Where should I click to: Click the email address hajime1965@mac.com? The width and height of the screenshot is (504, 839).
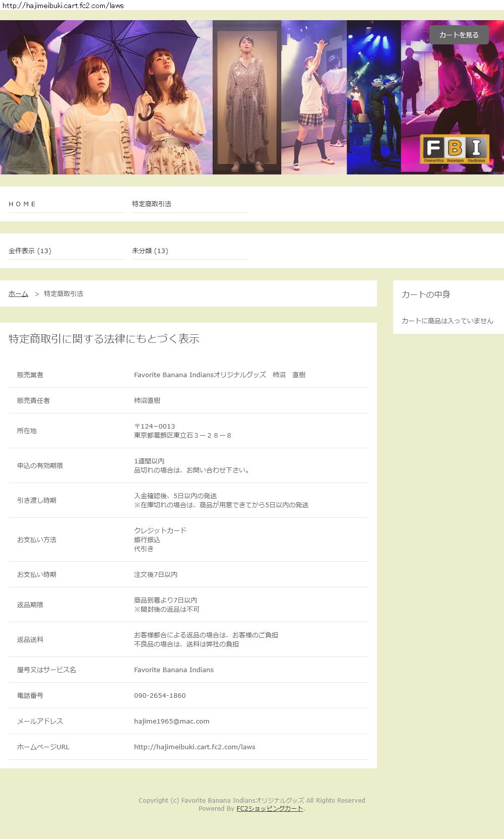click(171, 721)
